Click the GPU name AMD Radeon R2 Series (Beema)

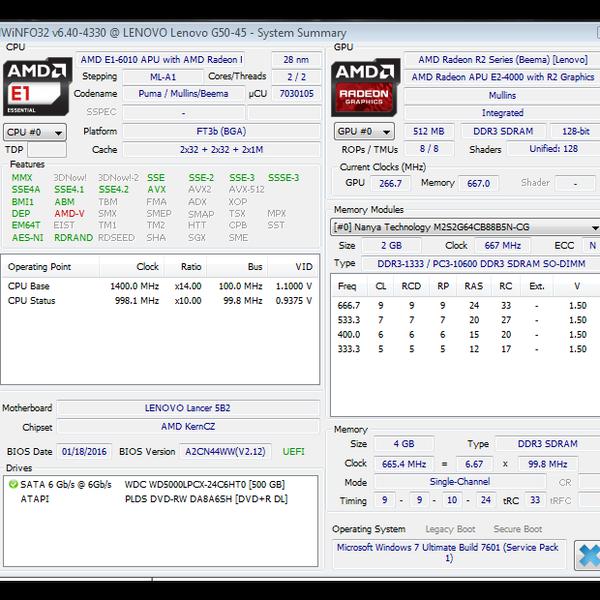(x=502, y=60)
